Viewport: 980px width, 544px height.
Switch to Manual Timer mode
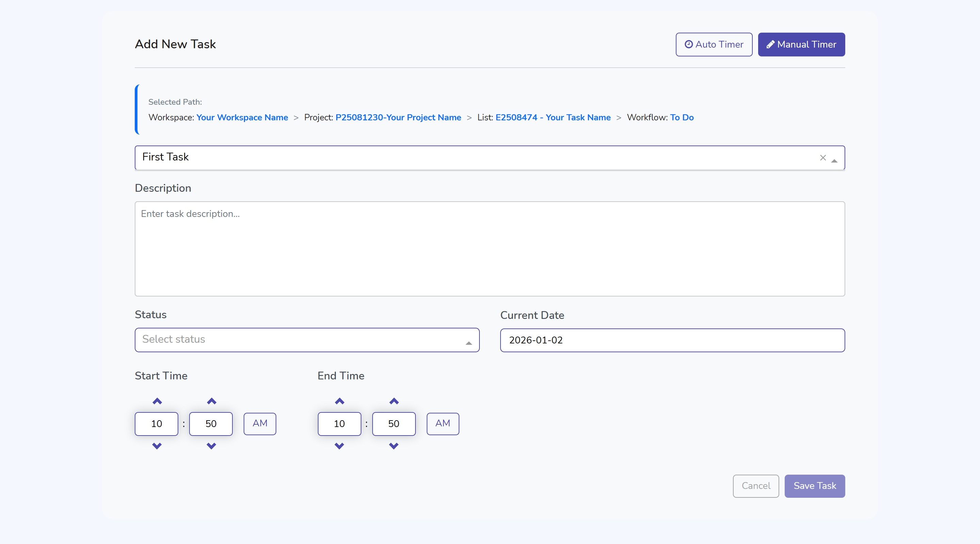(x=801, y=45)
